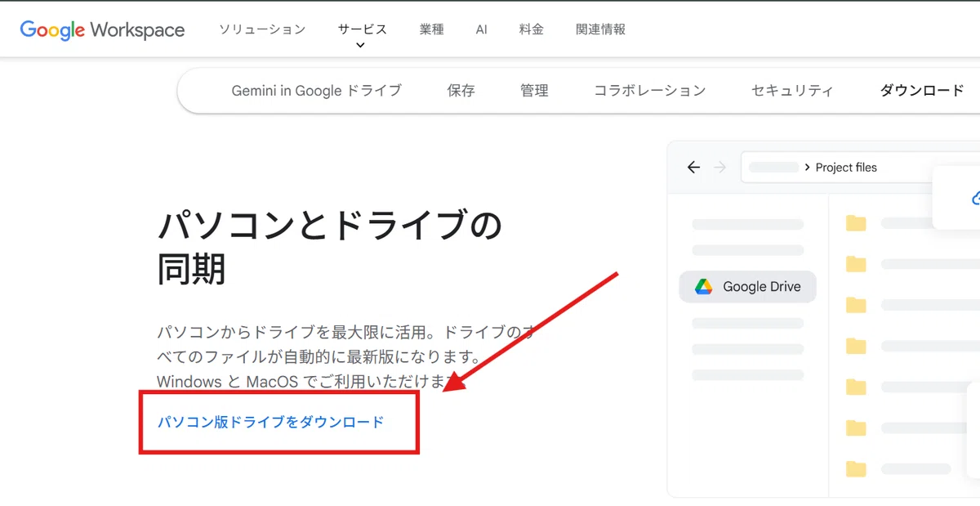Select the ダウンロード tab
980x506 pixels.
point(922,91)
